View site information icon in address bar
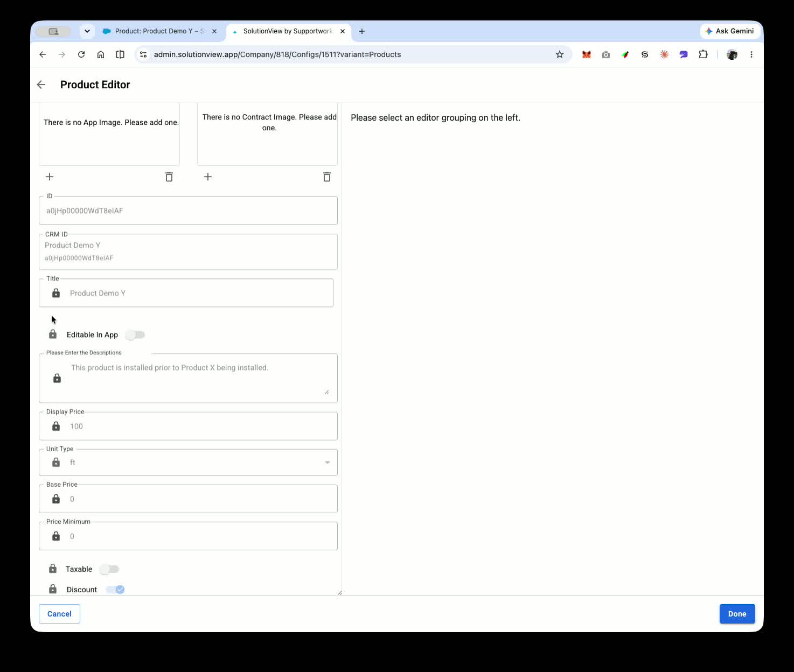 143,54
